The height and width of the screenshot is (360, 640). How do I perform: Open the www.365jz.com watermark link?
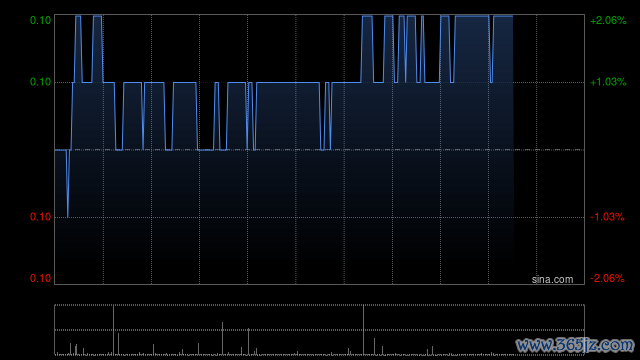pyautogui.click(x=575, y=345)
